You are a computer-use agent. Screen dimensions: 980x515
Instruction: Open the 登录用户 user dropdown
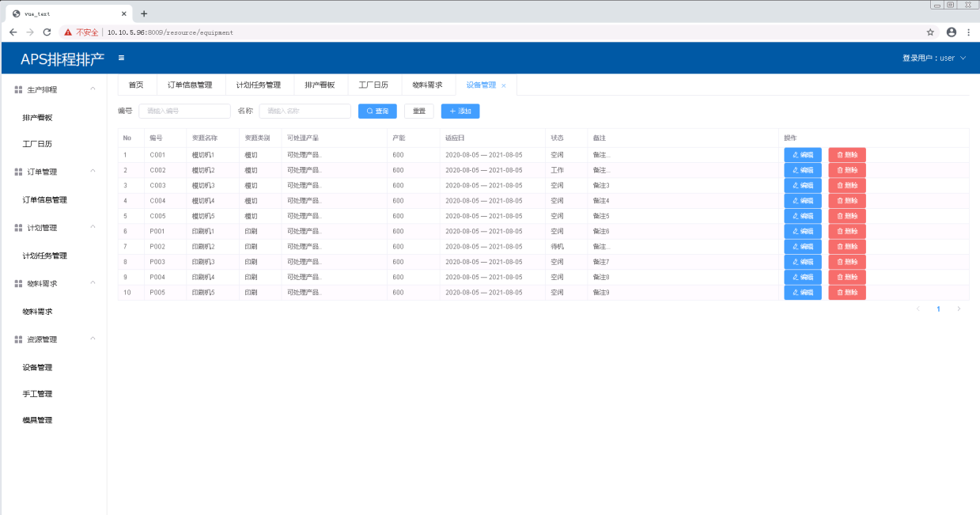point(934,58)
